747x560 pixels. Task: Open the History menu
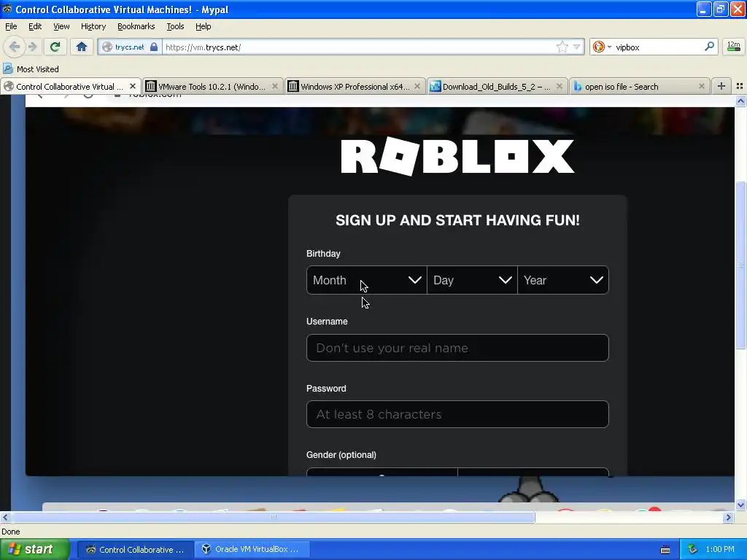coord(93,26)
